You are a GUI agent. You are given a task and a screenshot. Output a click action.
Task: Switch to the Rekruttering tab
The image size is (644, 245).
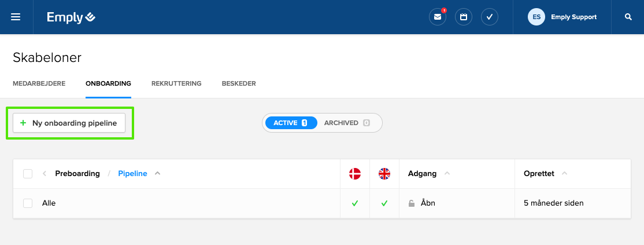pyautogui.click(x=176, y=83)
